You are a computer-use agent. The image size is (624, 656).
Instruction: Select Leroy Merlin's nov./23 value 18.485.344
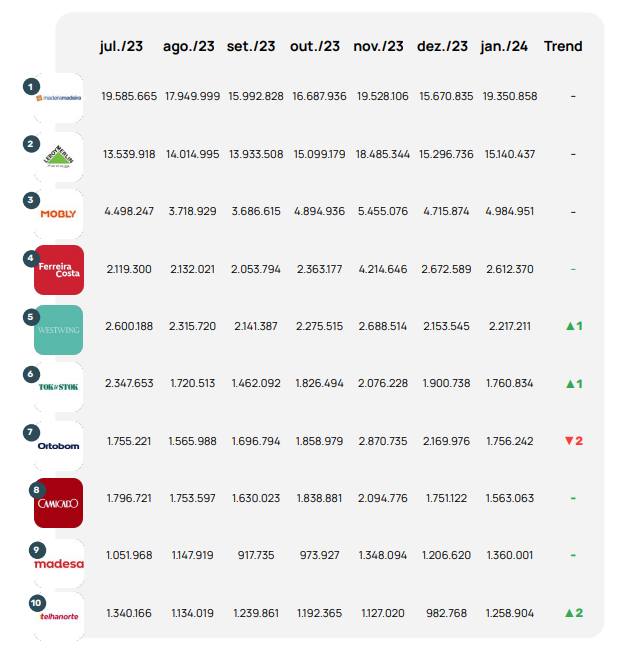tap(382, 155)
